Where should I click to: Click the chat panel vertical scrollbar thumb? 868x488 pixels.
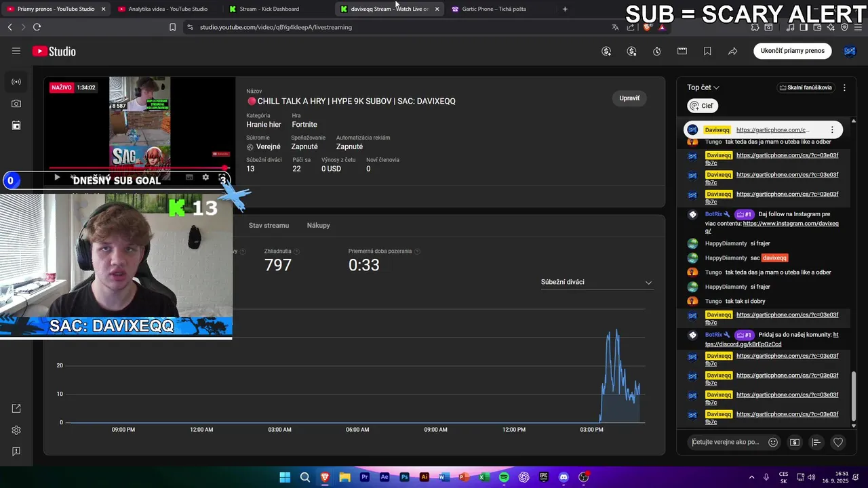click(x=853, y=398)
